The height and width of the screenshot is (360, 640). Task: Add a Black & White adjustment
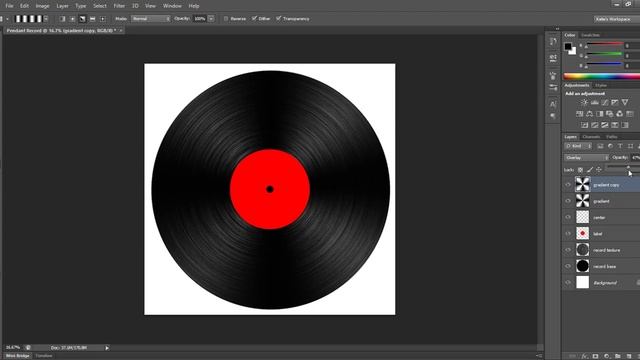coord(600,114)
